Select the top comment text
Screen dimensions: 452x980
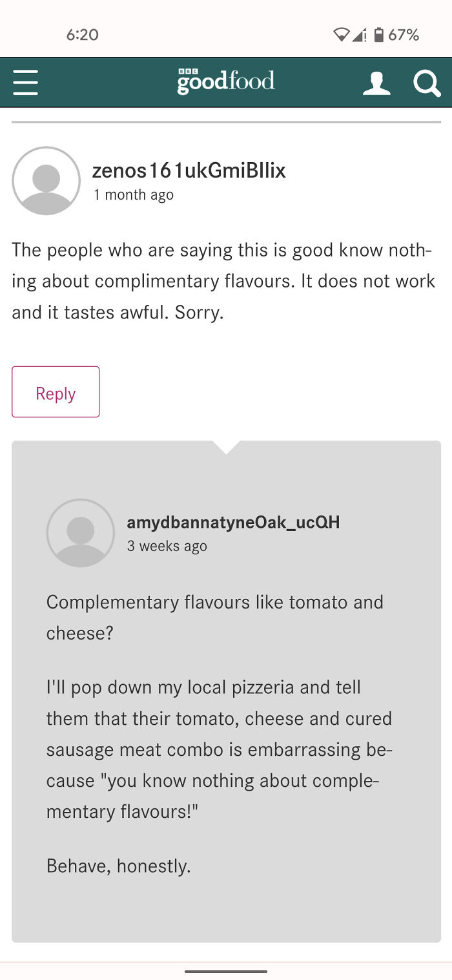(x=223, y=280)
